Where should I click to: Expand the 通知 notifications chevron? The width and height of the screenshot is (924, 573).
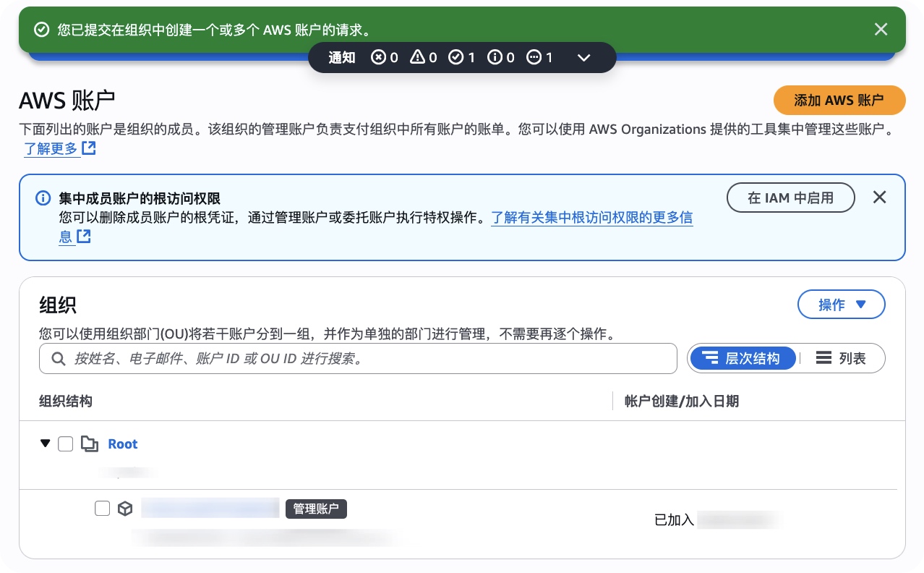click(584, 58)
